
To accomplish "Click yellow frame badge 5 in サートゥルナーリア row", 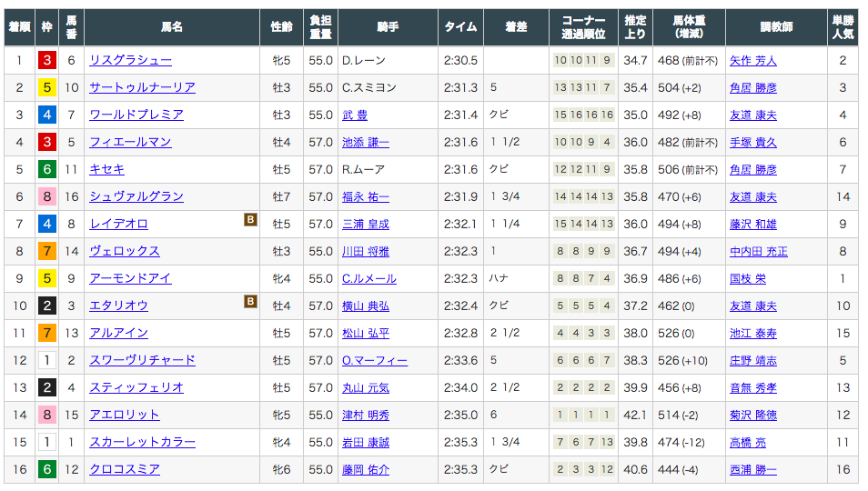I will (47, 87).
